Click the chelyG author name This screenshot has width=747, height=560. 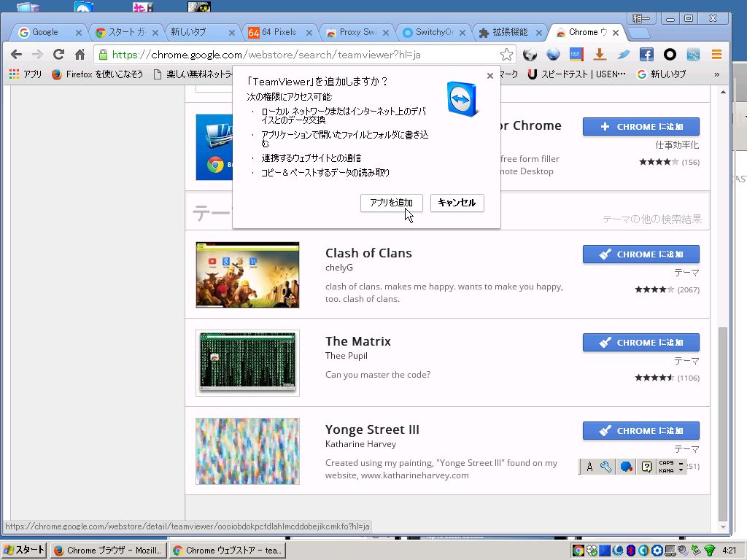tap(339, 268)
